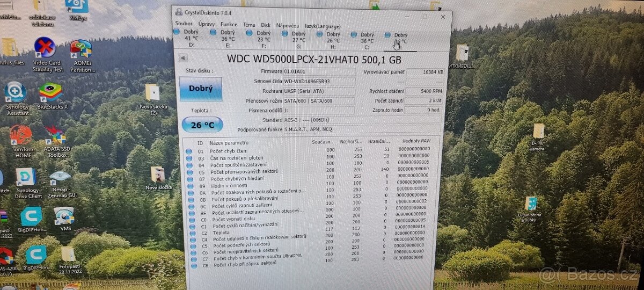Open the Disk menu

266,25
